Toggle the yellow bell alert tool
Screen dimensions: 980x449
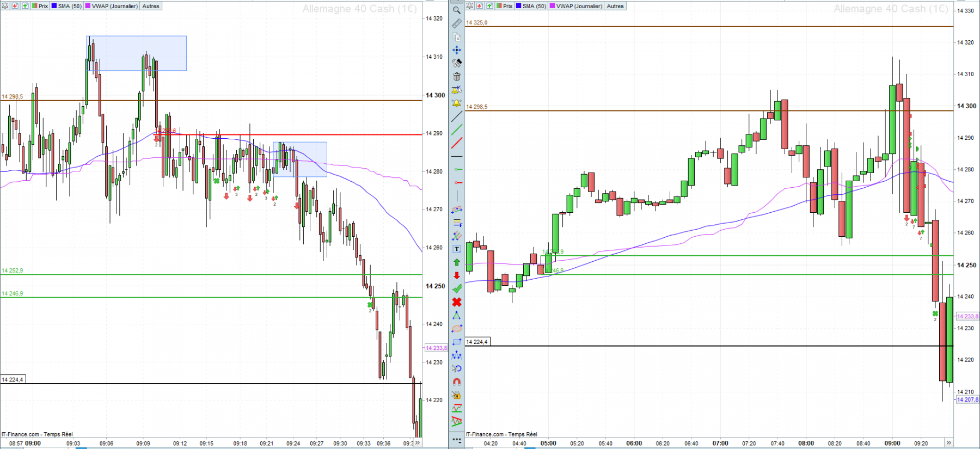click(457, 103)
